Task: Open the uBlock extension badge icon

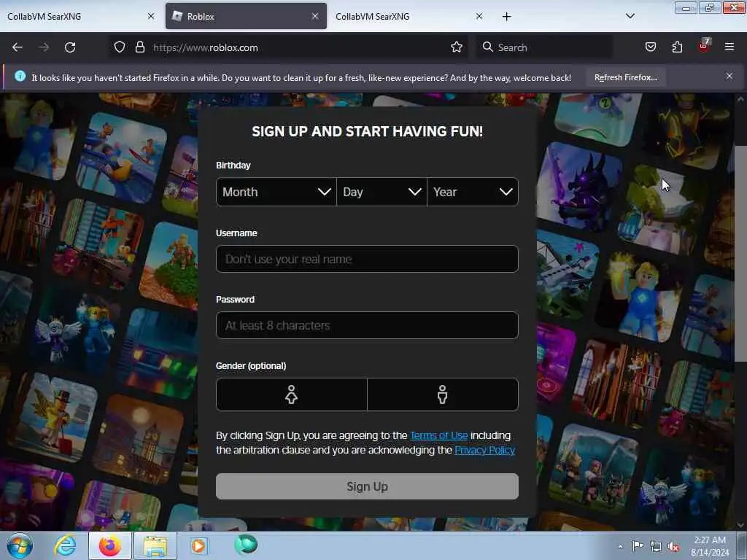Action: click(704, 46)
